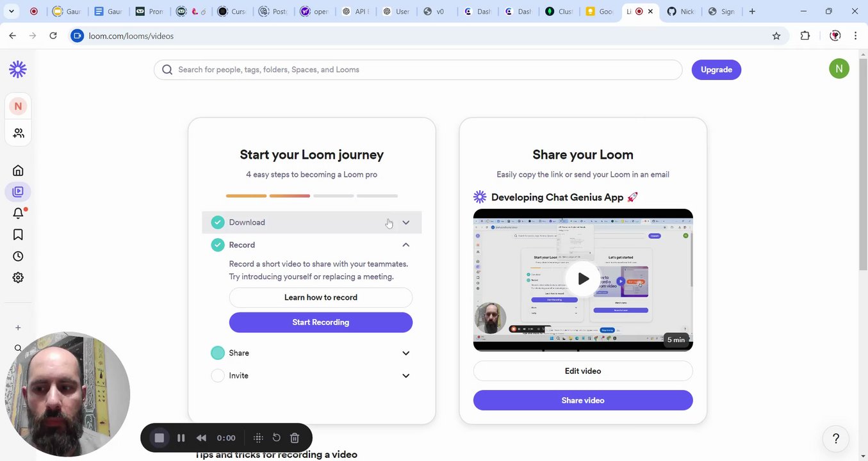Close the active Loom tab
Viewport: 868px width, 461px height.
pyautogui.click(x=651, y=12)
